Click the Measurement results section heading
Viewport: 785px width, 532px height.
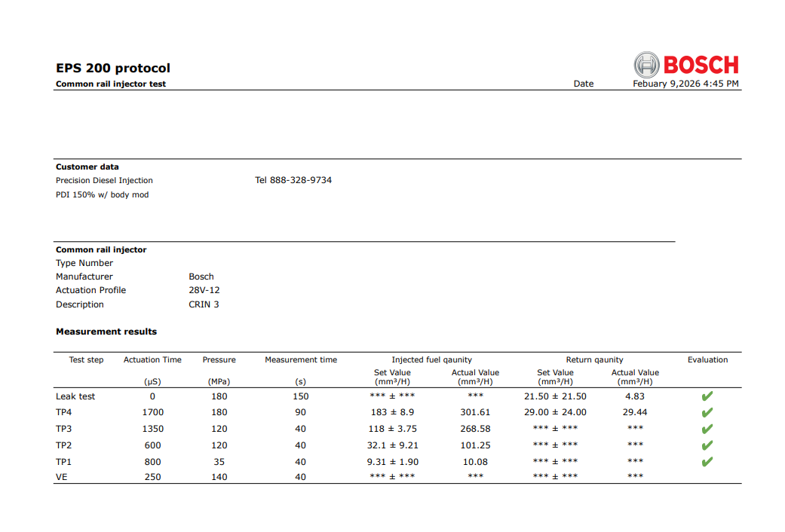pos(106,332)
